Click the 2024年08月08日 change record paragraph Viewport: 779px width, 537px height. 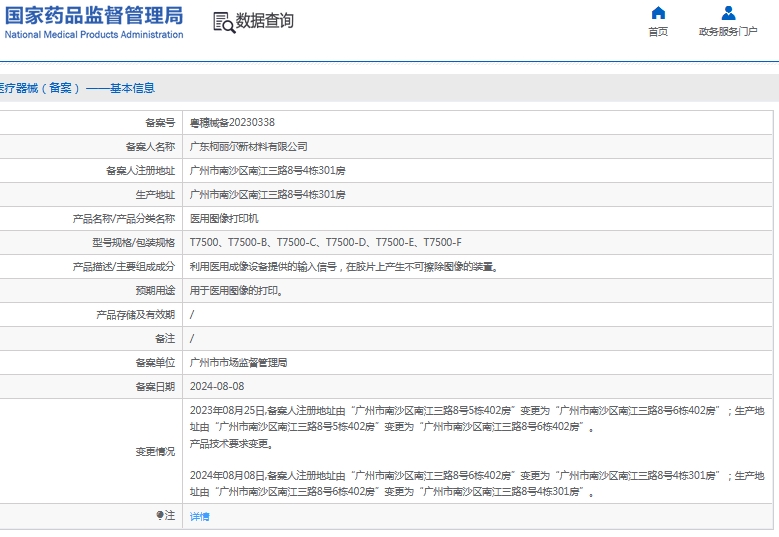[477, 484]
